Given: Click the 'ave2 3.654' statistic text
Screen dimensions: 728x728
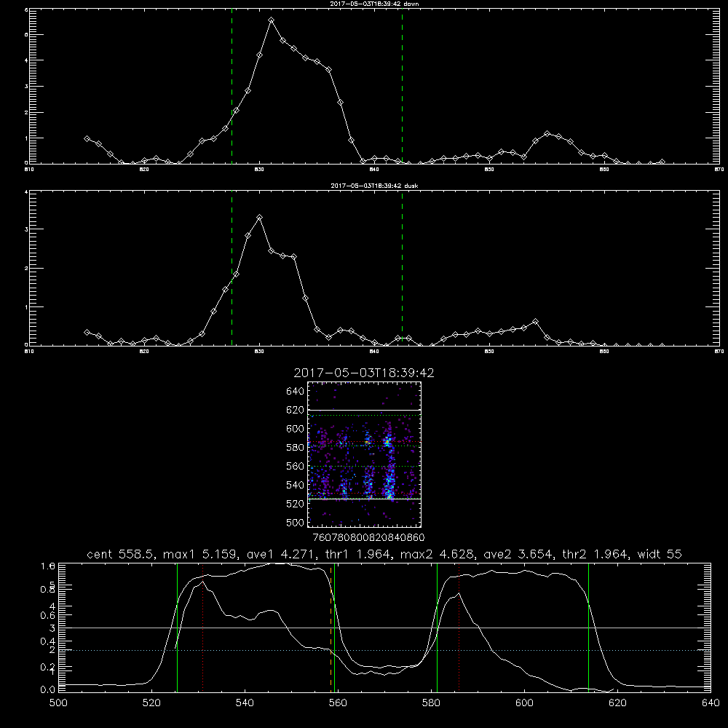Looking at the screenshot, I should 518,554.
